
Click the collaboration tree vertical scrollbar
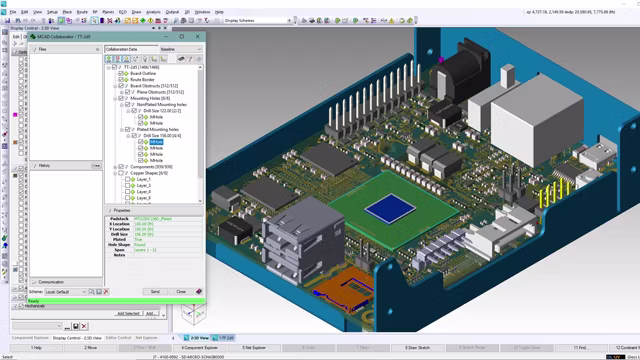tap(200, 134)
